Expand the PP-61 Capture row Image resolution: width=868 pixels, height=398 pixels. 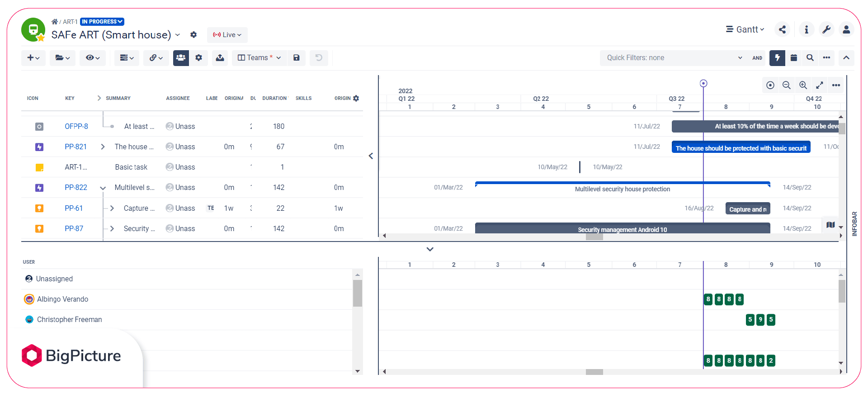112,208
